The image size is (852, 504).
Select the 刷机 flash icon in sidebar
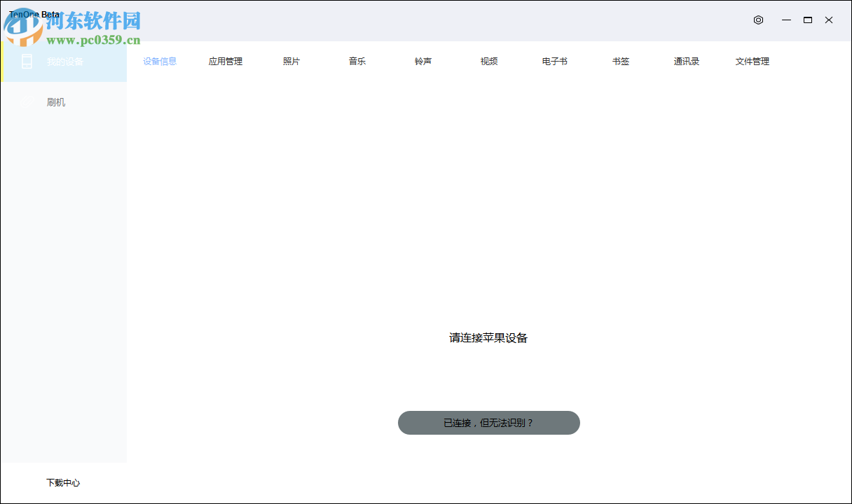pyautogui.click(x=26, y=102)
